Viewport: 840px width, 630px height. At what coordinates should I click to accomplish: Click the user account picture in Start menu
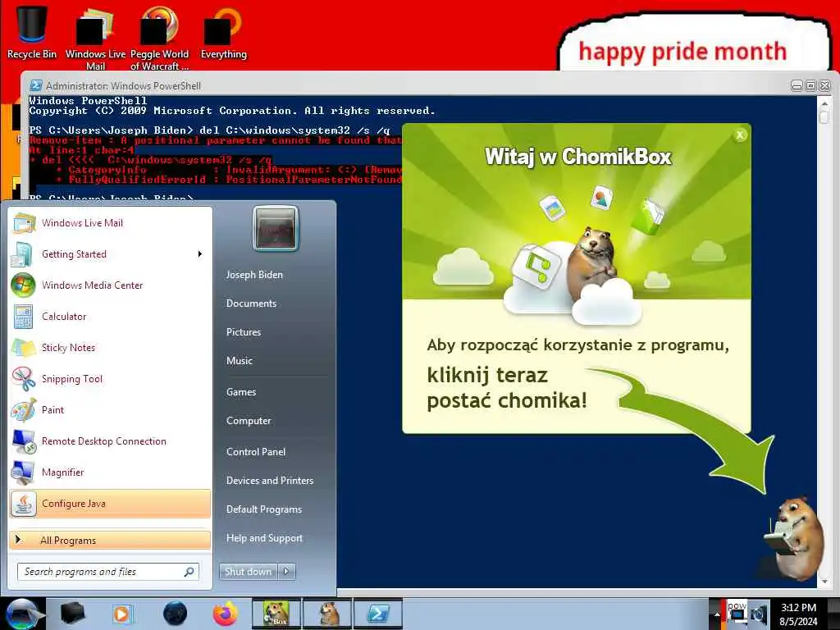point(276,229)
